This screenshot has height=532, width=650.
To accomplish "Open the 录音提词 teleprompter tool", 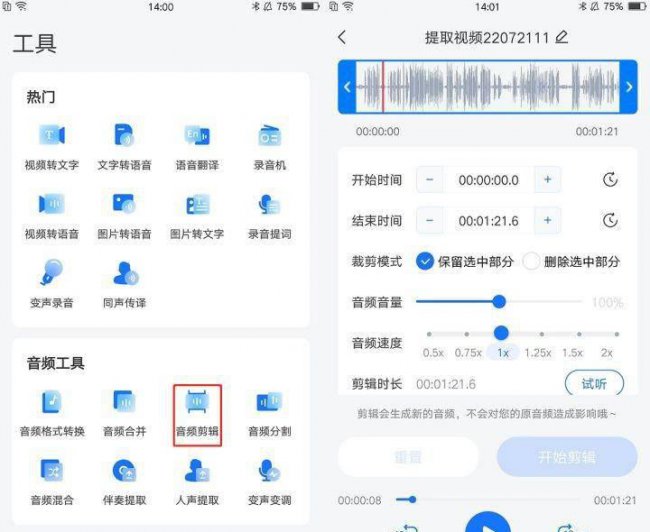I will coord(269,216).
